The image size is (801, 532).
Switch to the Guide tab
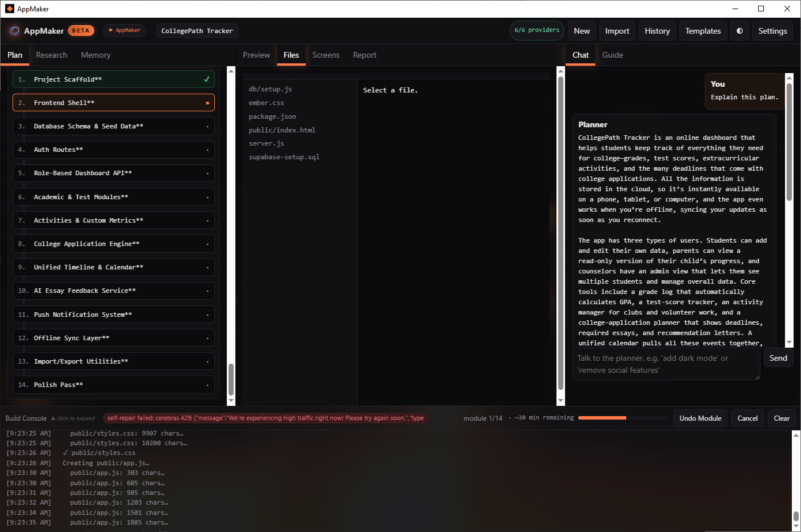click(612, 55)
